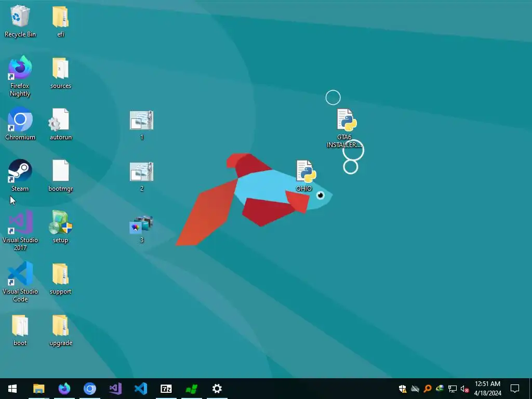Select the Visual Studio Code desktop shortcut

coord(20,282)
